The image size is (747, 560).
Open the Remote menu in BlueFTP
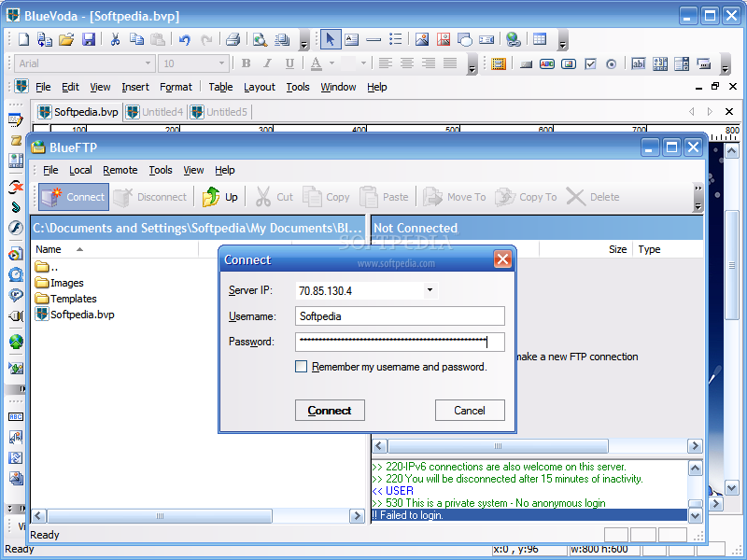point(120,170)
